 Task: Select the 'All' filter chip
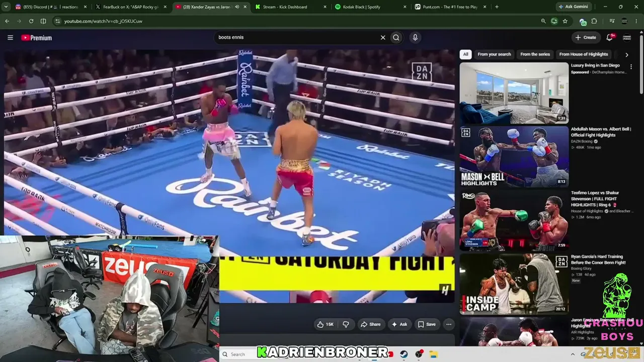(x=465, y=54)
